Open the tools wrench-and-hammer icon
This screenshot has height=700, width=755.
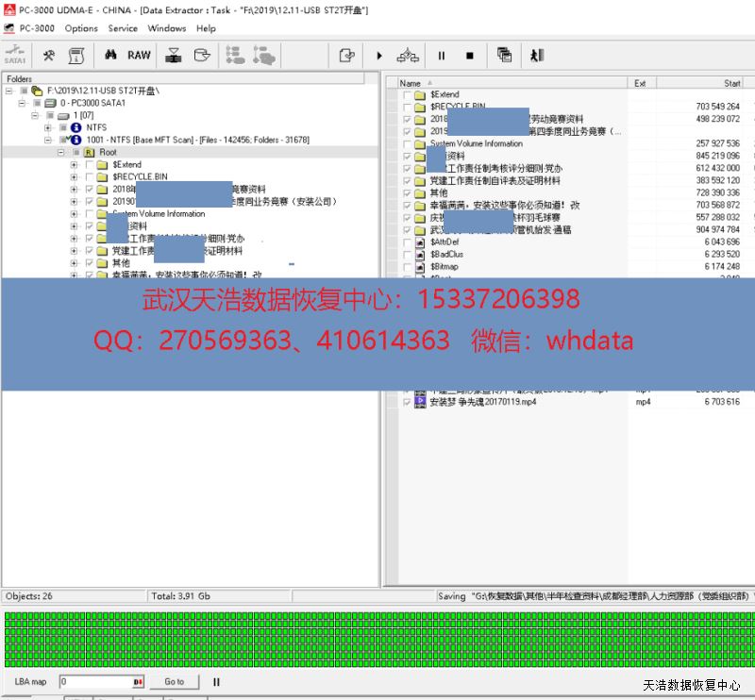[48, 56]
